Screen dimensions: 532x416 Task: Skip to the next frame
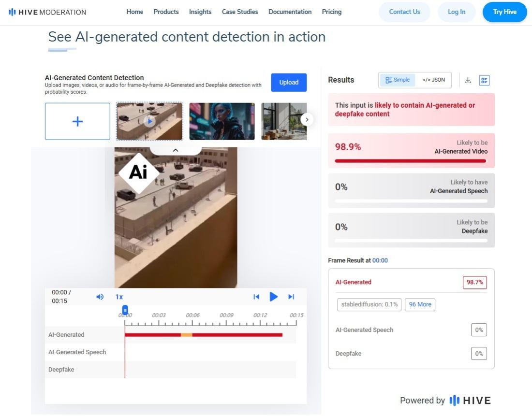[291, 297]
